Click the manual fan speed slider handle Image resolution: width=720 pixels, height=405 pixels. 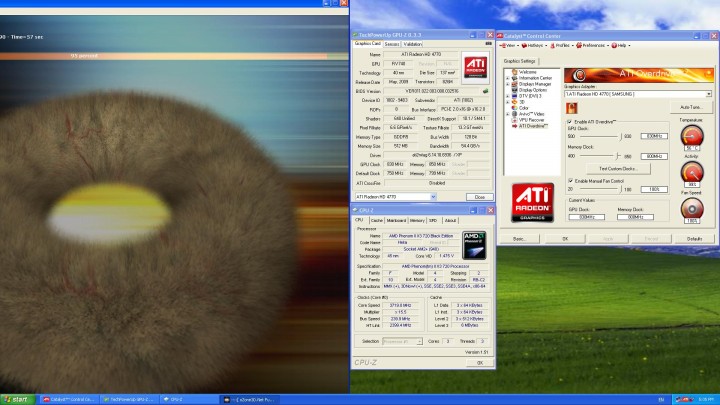[621, 189]
